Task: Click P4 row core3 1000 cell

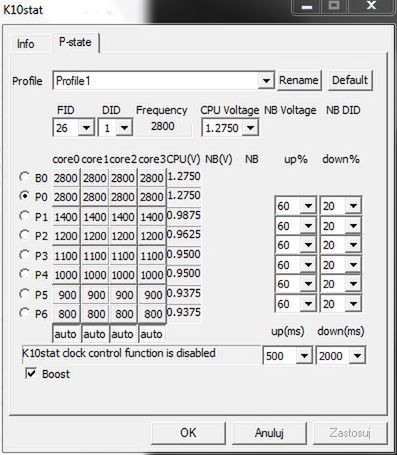Action: click(152, 275)
